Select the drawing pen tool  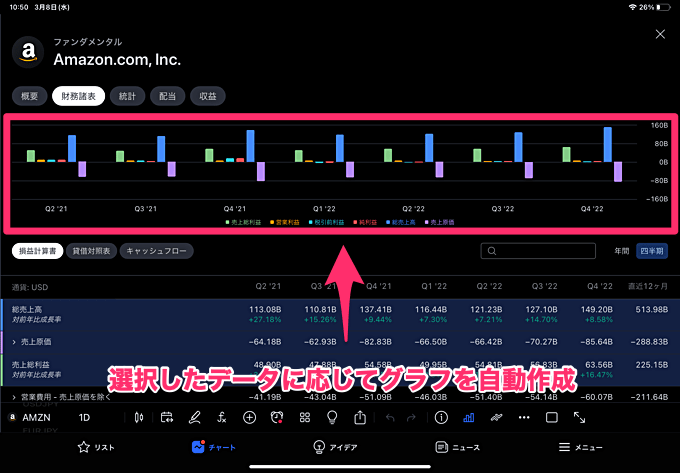click(194, 418)
